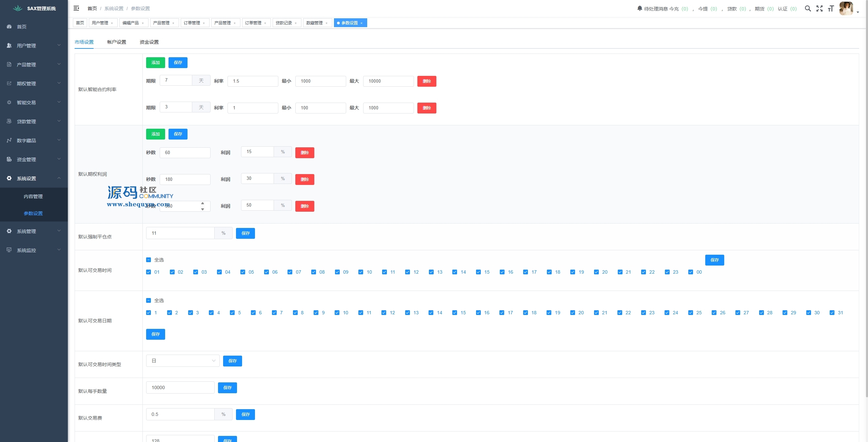Click the search magnifier icon
868x442 pixels.
[808, 8]
